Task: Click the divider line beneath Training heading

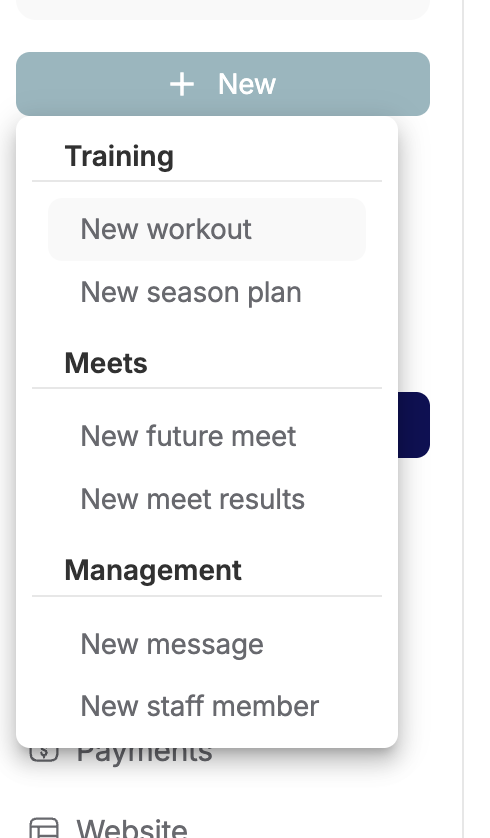Action: coord(207,181)
